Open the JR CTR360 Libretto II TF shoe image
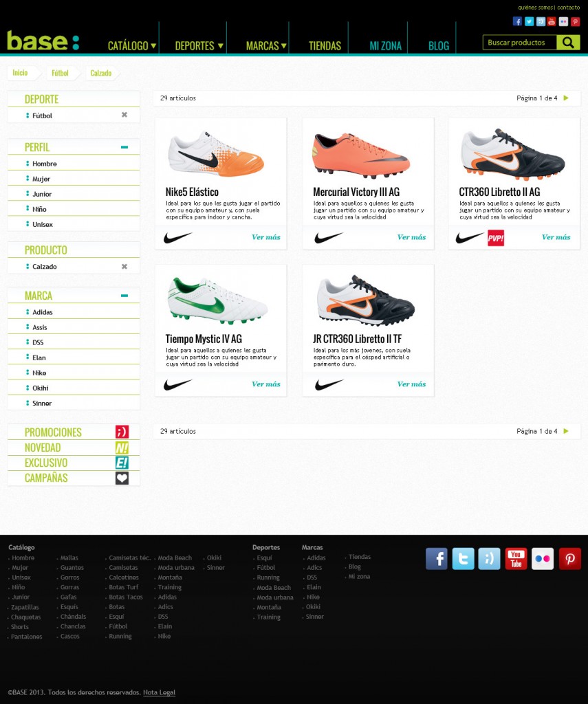The width and height of the screenshot is (588, 704). [366, 301]
